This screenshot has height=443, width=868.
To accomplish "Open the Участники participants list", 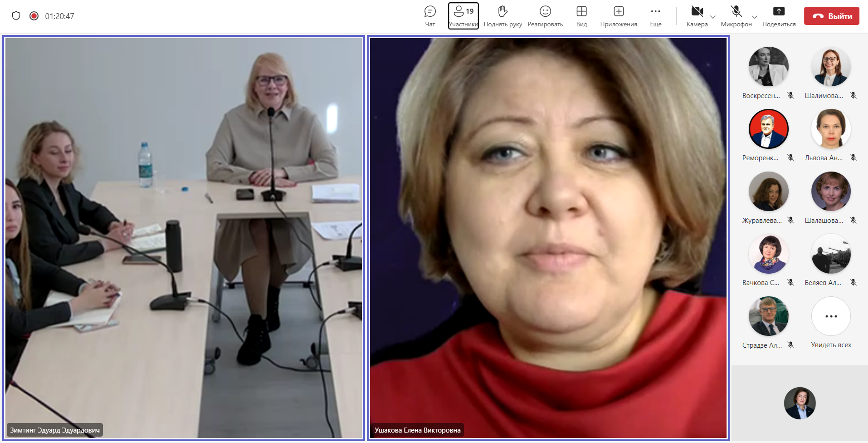I will pyautogui.click(x=463, y=16).
